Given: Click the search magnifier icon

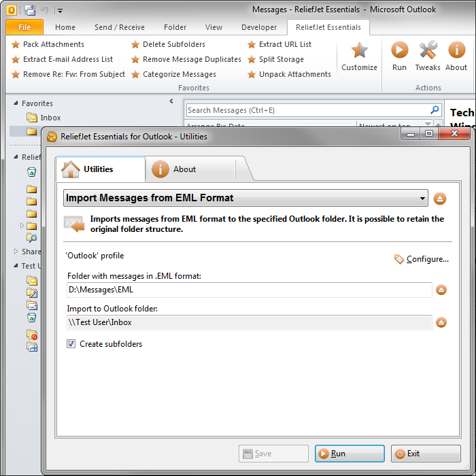Looking at the screenshot, I should pos(435,110).
